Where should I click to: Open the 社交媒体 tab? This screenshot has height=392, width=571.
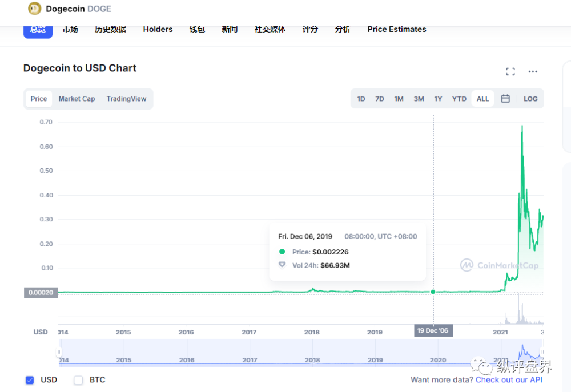click(270, 30)
